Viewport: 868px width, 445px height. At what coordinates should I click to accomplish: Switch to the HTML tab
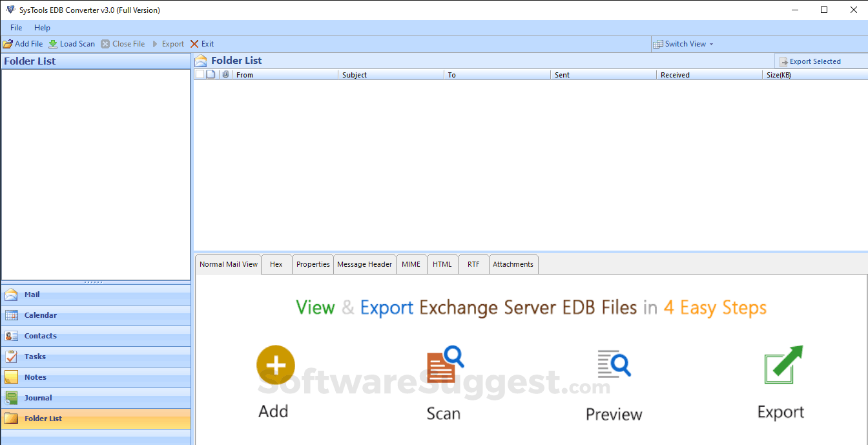(442, 264)
